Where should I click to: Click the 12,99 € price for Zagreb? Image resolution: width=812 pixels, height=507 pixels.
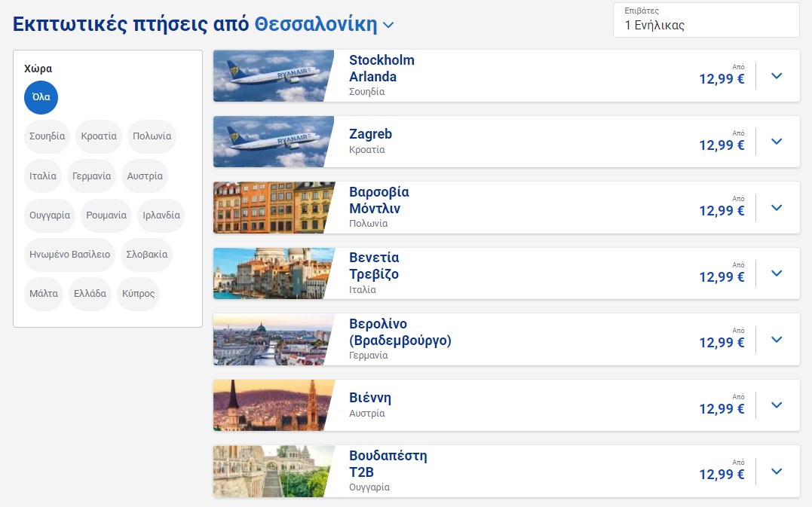pos(722,145)
